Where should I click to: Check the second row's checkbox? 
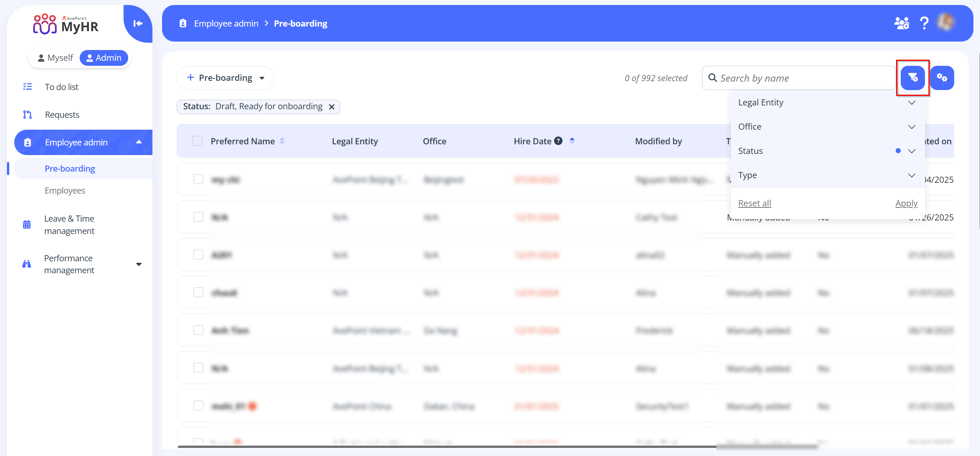click(x=198, y=217)
